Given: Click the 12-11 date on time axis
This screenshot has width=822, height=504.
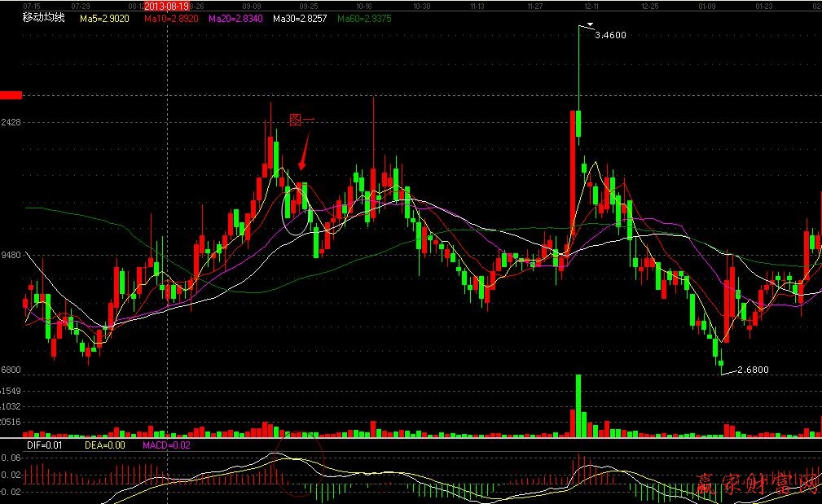Looking at the screenshot, I should click(592, 6).
